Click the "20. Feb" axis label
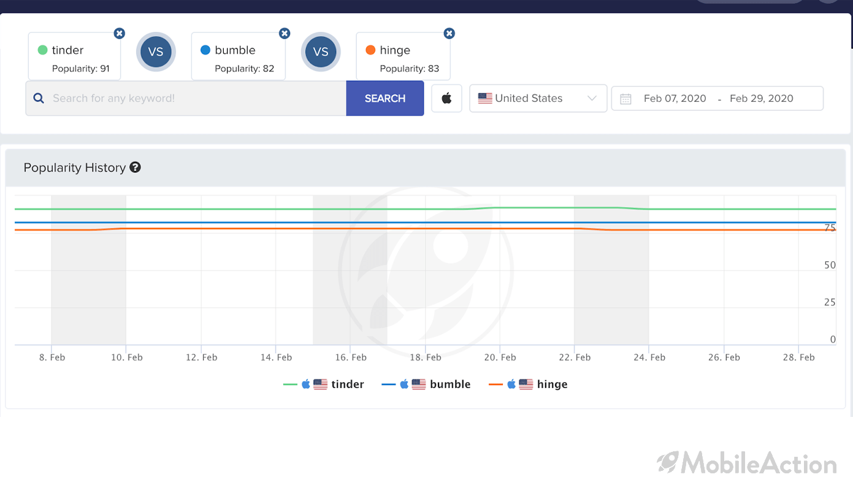 (x=500, y=357)
